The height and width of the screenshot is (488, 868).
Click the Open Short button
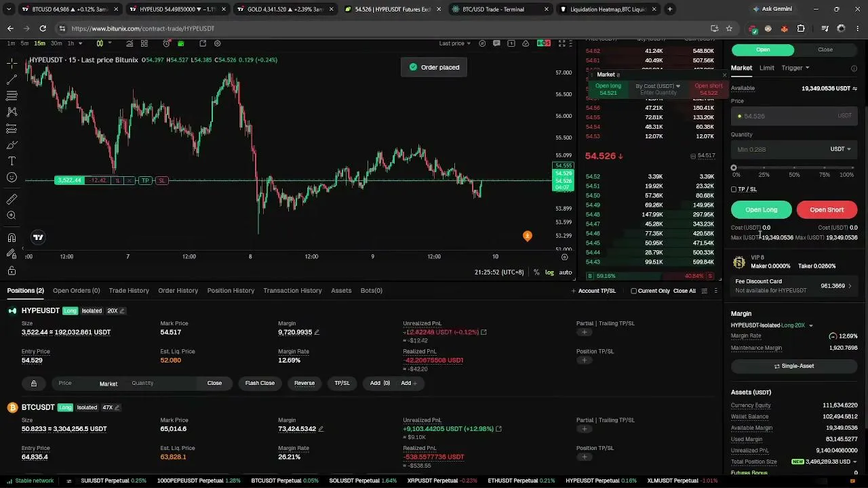click(827, 210)
